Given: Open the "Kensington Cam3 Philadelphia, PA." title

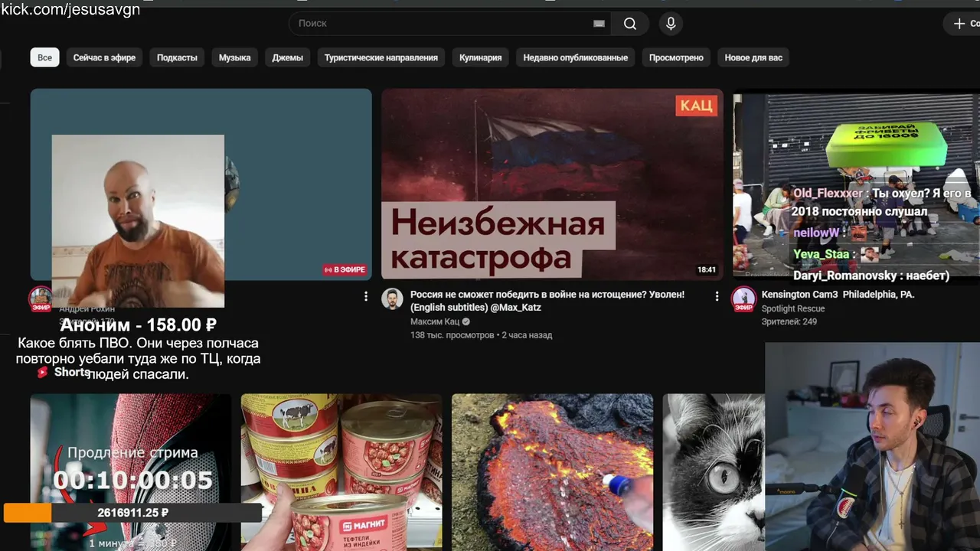Looking at the screenshot, I should [x=838, y=295].
